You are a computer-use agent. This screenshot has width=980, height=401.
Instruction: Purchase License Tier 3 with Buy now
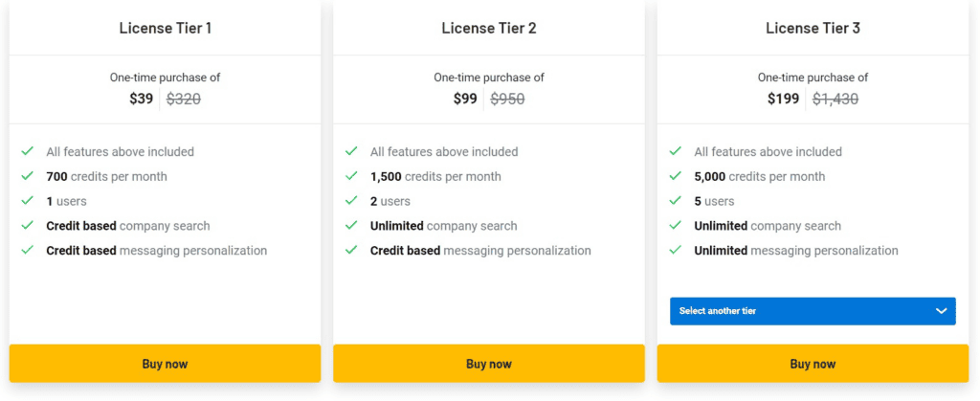pyautogui.click(x=813, y=364)
